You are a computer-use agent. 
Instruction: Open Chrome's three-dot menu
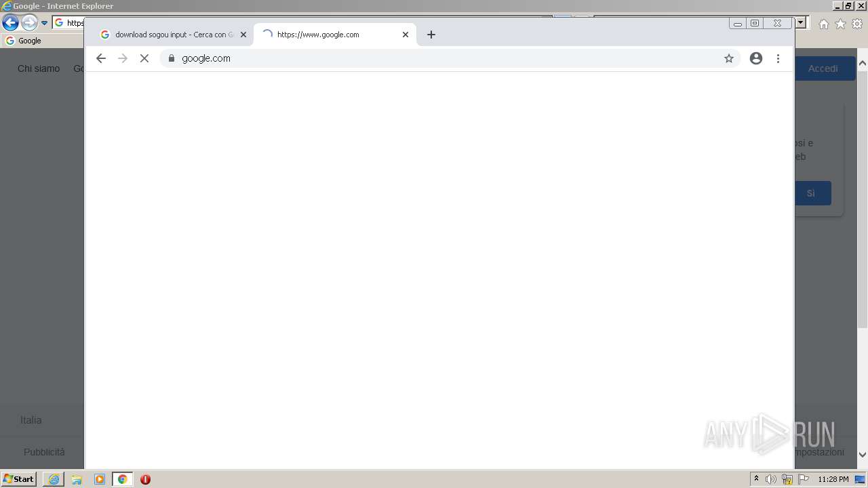coord(778,58)
